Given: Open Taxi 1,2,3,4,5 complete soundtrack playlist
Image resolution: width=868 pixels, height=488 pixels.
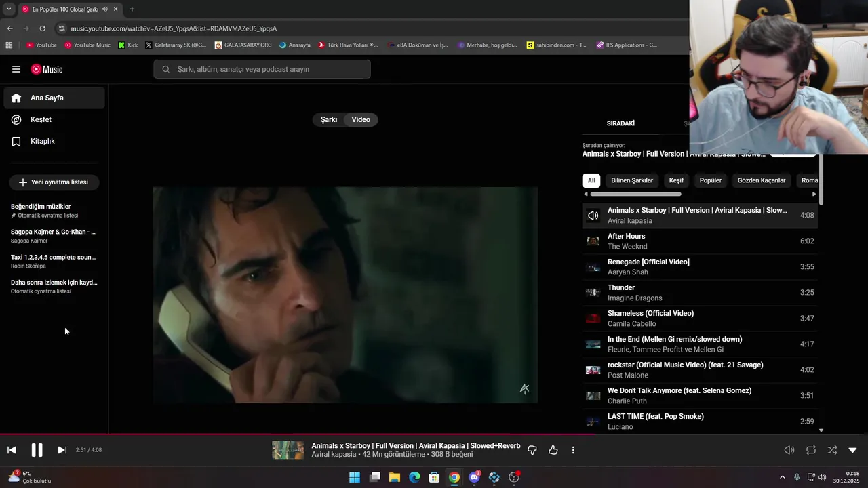Looking at the screenshot, I should pos(54,261).
